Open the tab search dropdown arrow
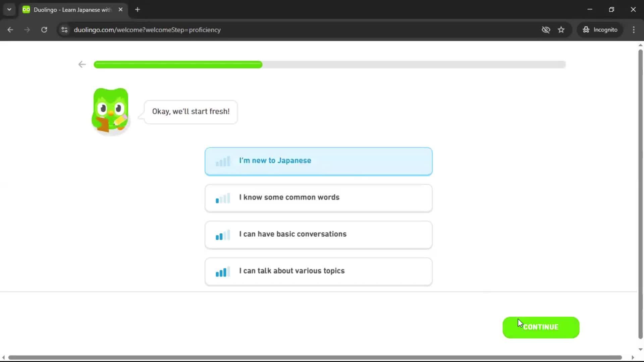644x362 pixels. coord(9,9)
